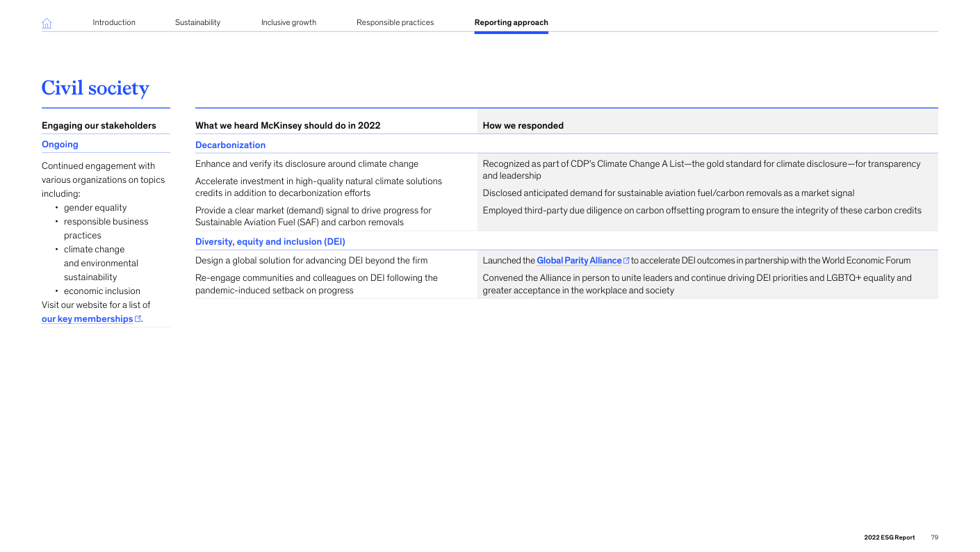This screenshot has width=980, height=552.
Task: Go to the Inclusive growth tab
Action: coord(288,22)
